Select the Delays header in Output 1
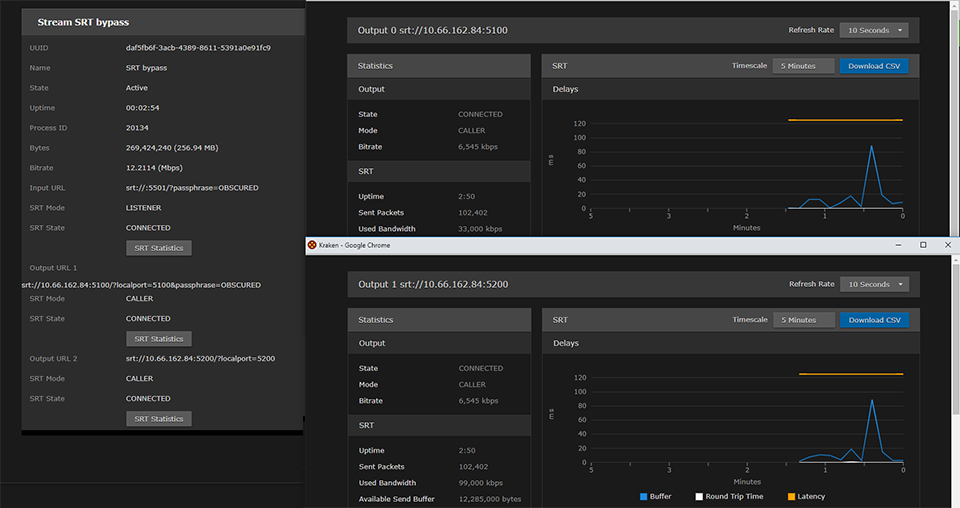Image resolution: width=960 pixels, height=508 pixels. click(566, 343)
